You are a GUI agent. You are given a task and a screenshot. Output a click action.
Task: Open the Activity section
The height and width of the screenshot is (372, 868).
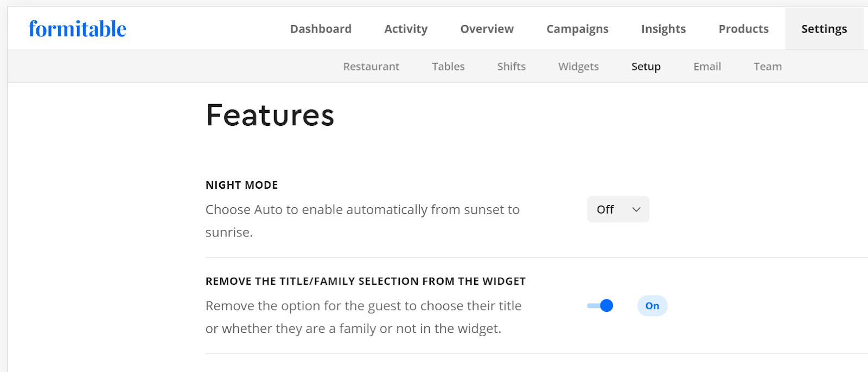pyautogui.click(x=405, y=29)
